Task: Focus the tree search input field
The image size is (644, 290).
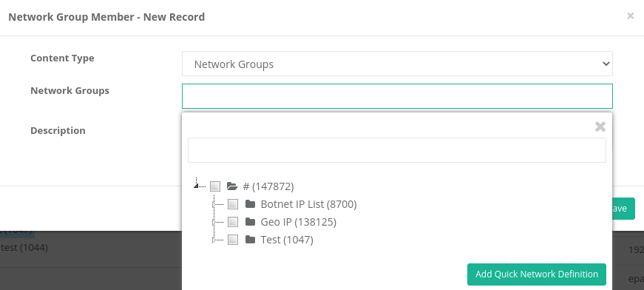Action: (x=397, y=150)
